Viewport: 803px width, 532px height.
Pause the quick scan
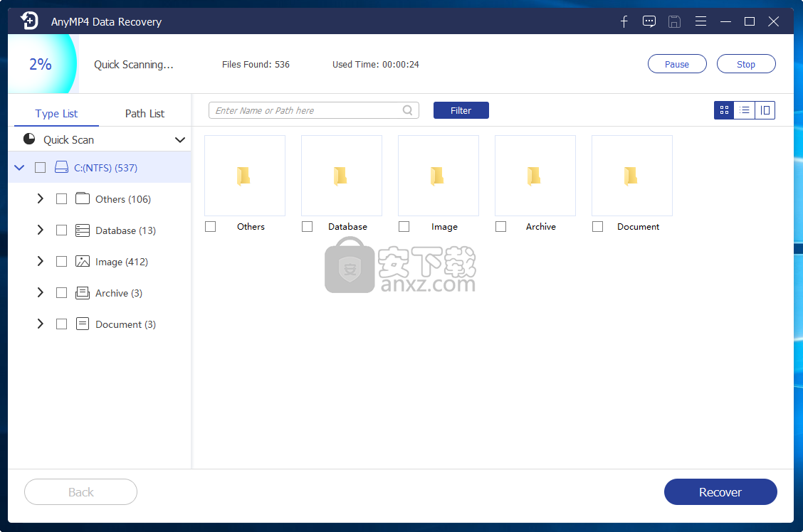(x=676, y=63)
